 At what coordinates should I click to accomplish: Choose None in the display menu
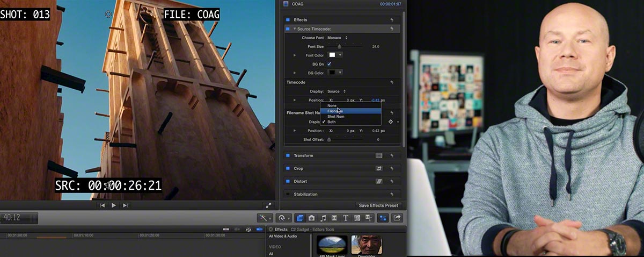coord(350,105)
